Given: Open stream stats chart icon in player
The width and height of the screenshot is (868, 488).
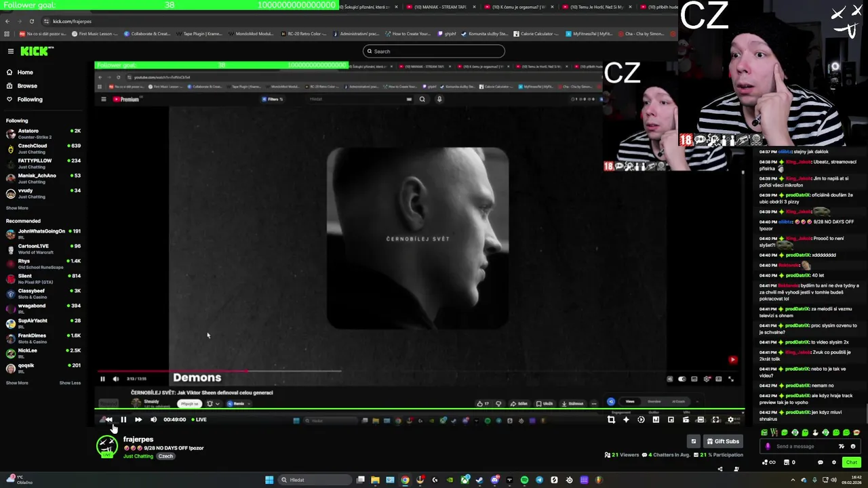Looking at the screenshot, I should 656,420.
